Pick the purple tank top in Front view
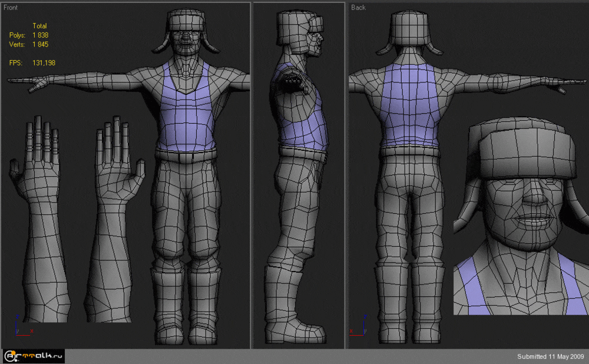The height and width of the screenshot is (364, 589). coord(186,121)
